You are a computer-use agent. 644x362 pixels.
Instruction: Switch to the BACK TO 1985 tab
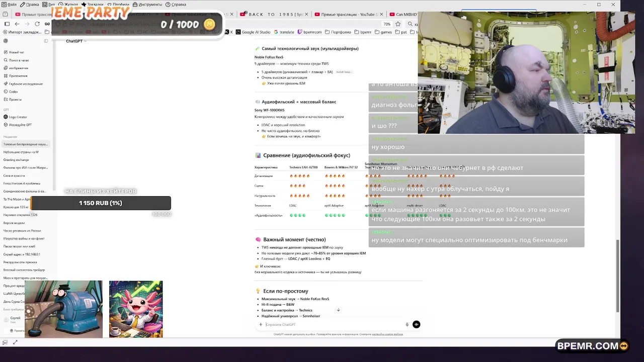coord(274,15)
